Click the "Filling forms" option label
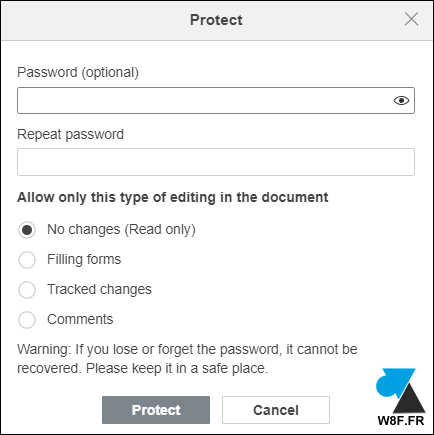 (x=84, y=259)
